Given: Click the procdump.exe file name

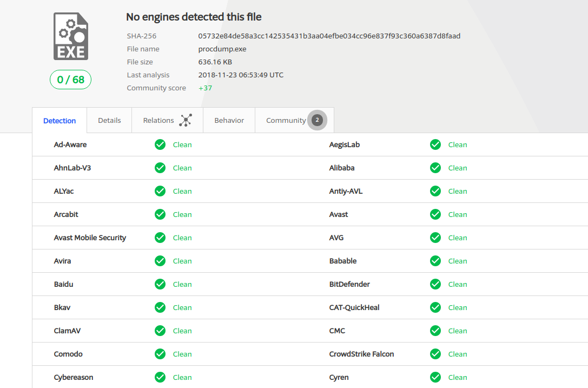Looking at the screenshot, I should click(222, 49).
